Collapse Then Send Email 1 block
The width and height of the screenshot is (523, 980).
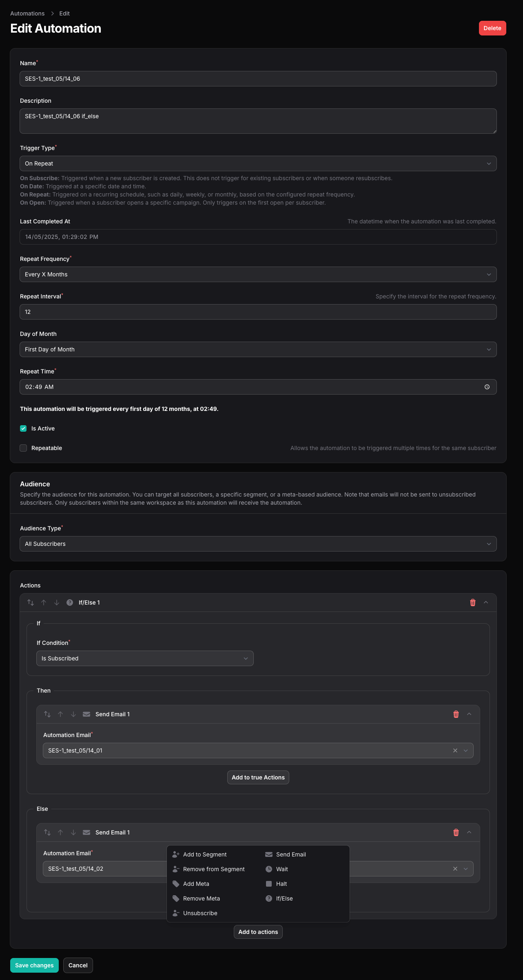(469, 714)
